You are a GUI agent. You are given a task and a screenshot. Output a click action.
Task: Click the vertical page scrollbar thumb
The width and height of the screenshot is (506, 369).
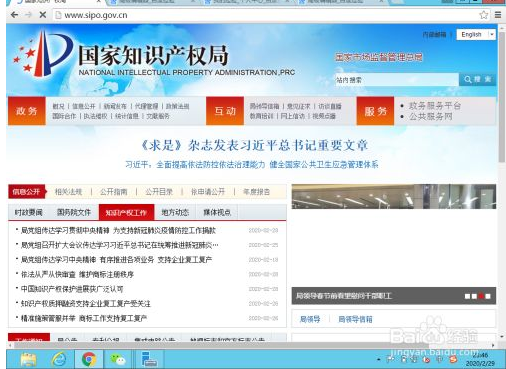[502, 97]
